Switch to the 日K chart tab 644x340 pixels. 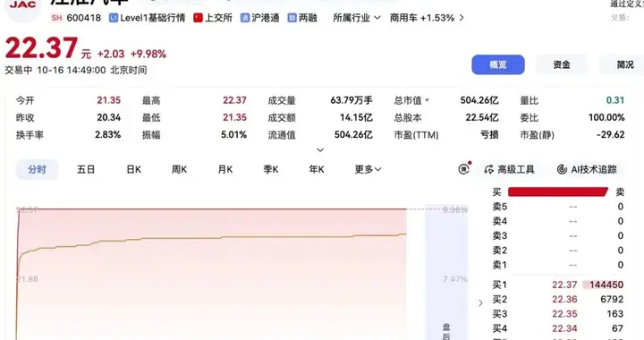coord(133,170)
